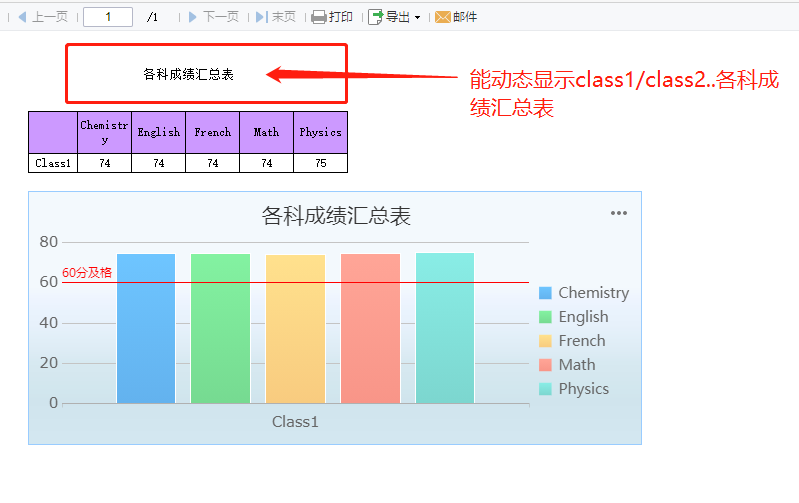Click the Math legend label
Viewport: 799px width, 503px height.
[577, 364]
